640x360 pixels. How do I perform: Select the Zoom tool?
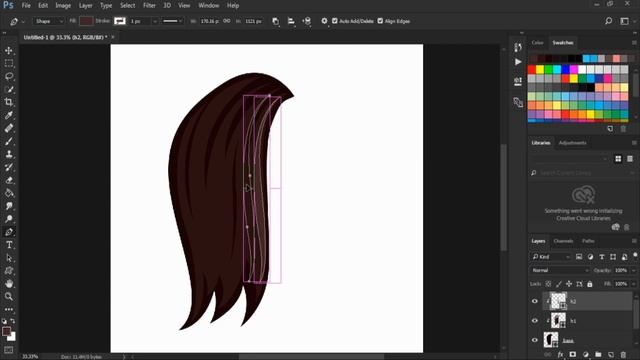tap(9, 296)
